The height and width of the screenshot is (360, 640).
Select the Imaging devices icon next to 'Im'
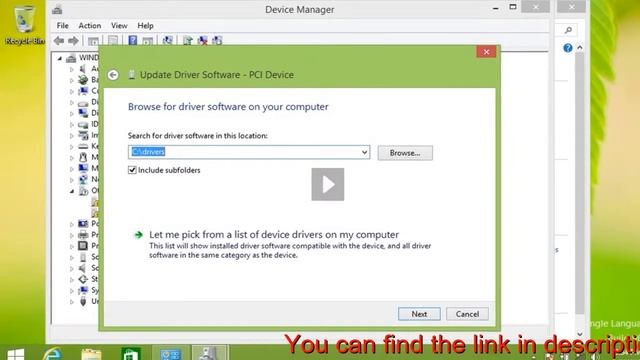[x=83, y=135]
